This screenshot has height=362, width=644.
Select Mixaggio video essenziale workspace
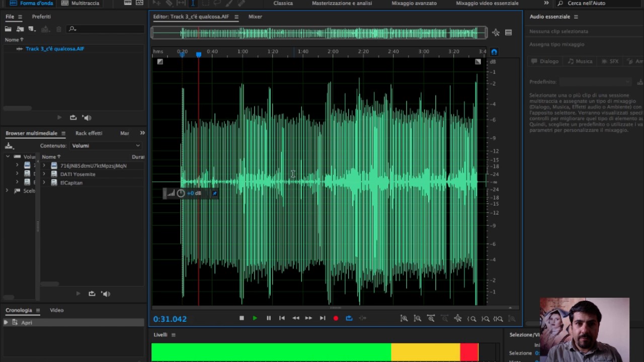tap(487, 3)
